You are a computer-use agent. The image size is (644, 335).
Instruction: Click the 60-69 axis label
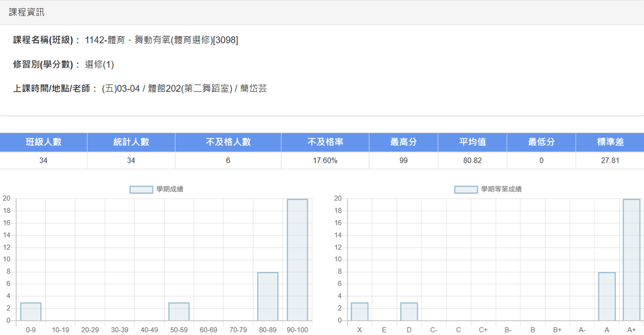pos(208,330)
